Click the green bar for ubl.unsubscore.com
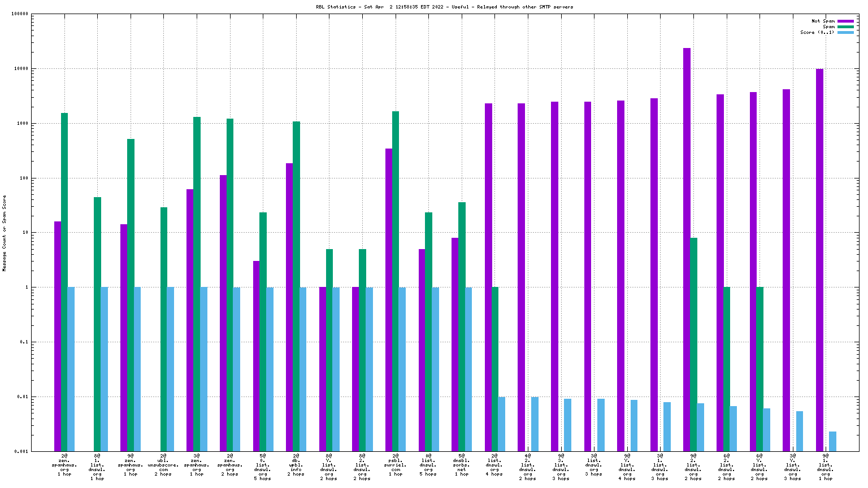Screen dimensions: 868x488 point(164,329)
